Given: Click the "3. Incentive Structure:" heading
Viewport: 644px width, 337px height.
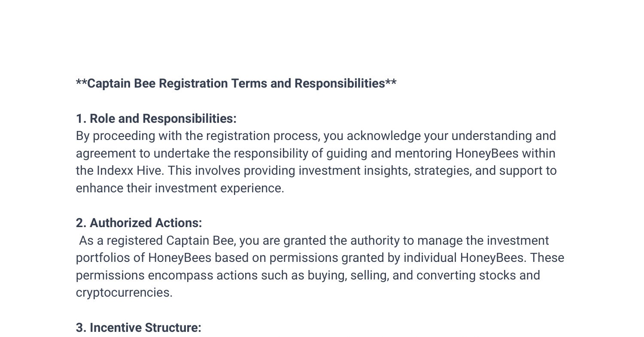Looking at the screenshot, I should 139,328.
